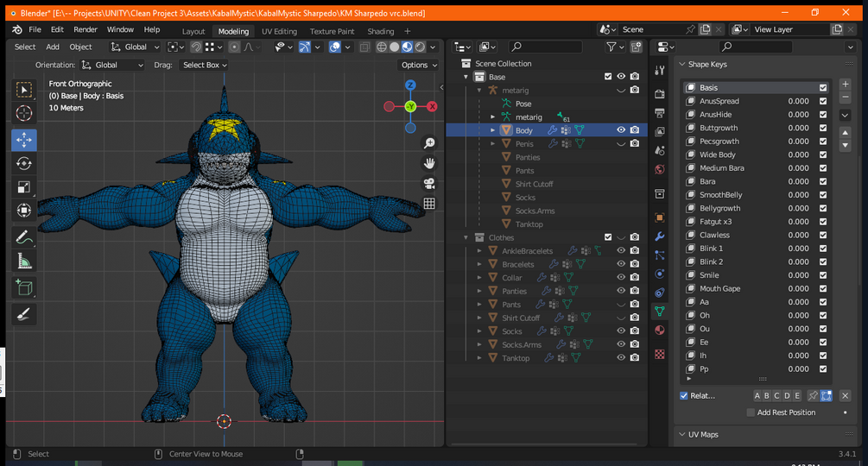The image size is (868, 466).
Task: Hide Collar object with eye icon
Action: point(621,278)
